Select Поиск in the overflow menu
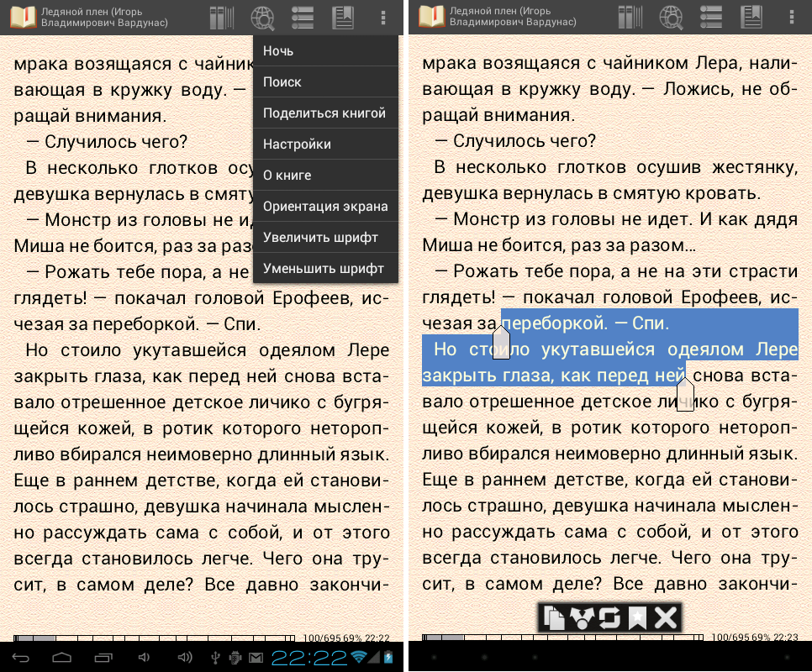812x672 pixels. pos(324,82)
